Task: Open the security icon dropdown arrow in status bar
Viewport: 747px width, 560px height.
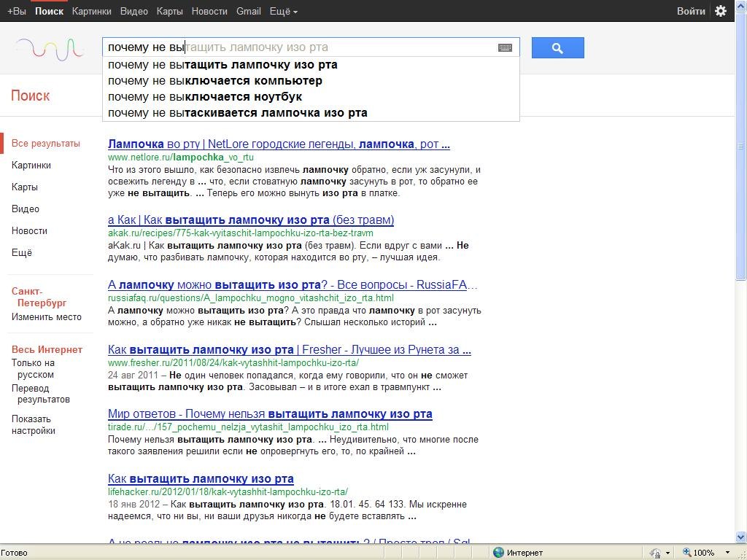Action: pos(667,553)
